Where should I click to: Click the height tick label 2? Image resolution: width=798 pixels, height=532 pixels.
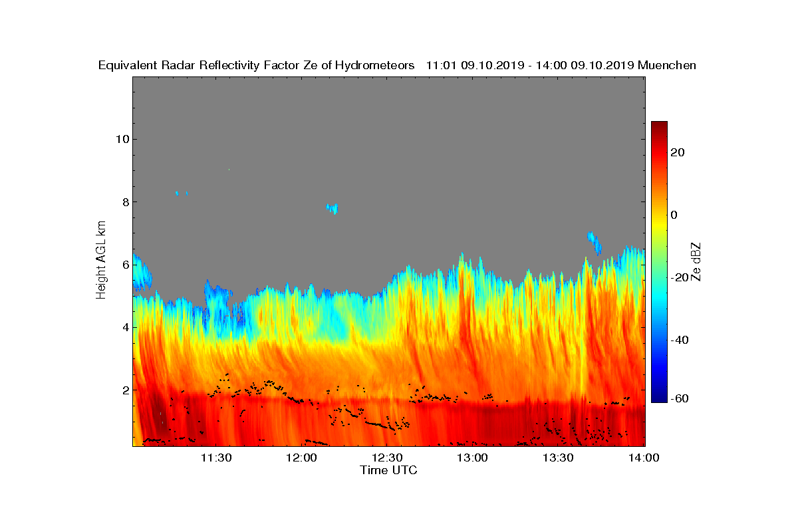point(124,390)
